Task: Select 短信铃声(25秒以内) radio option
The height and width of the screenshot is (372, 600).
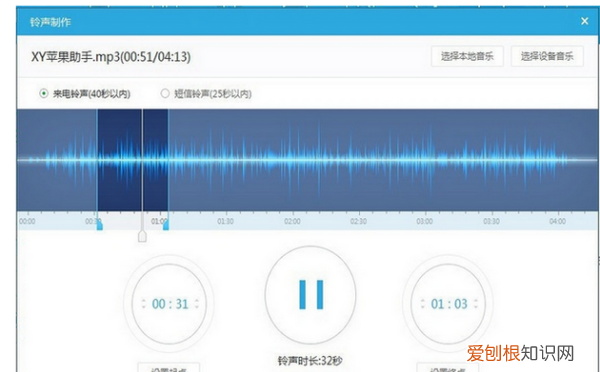Action: [165, 93]
